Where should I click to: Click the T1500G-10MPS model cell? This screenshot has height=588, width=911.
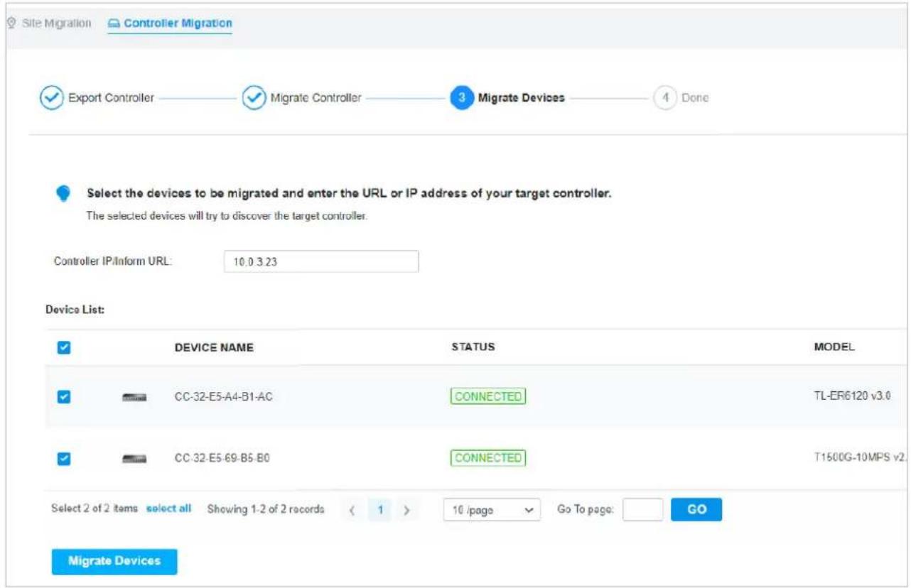tap(861, 458)
